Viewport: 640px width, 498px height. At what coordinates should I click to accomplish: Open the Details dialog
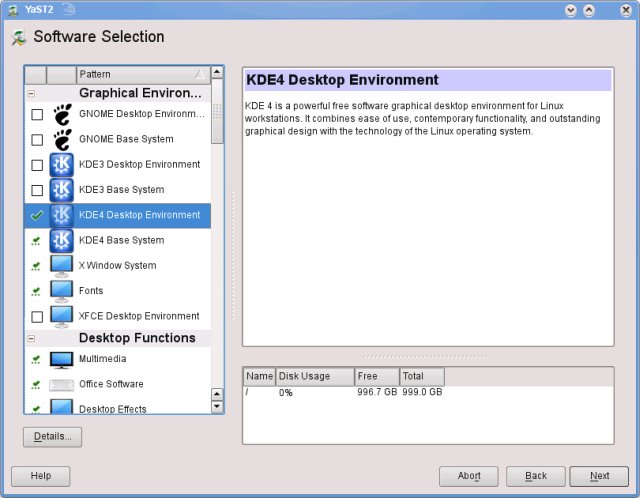(x=52, y=437)
